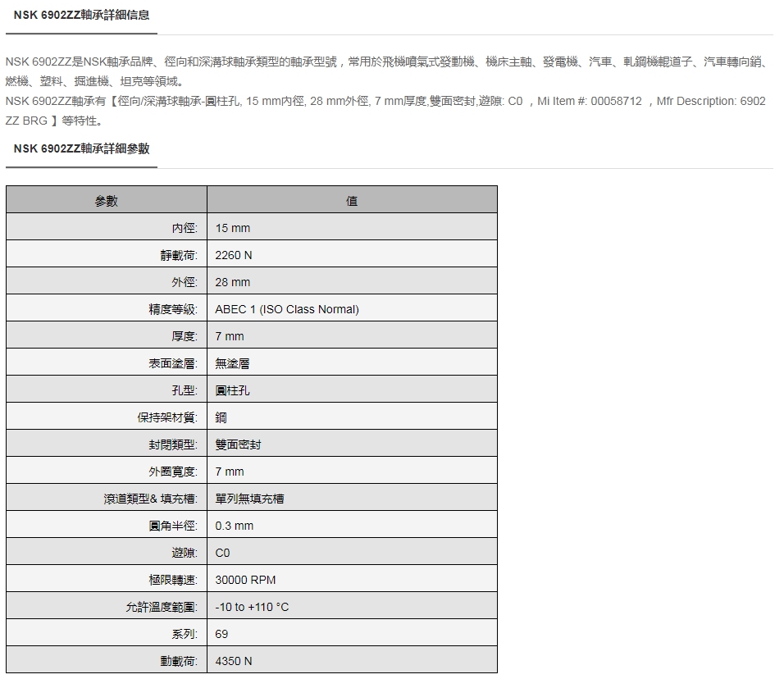Select the "C0" value in the table
Screen dimensions: 784x679
pyautogui.click(x=222, y=552)
